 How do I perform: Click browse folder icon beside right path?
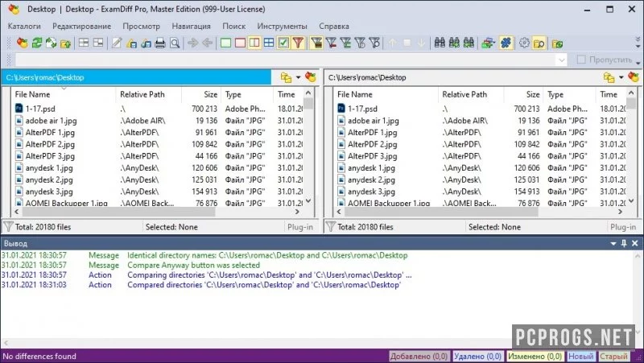(x=609, y=77)
